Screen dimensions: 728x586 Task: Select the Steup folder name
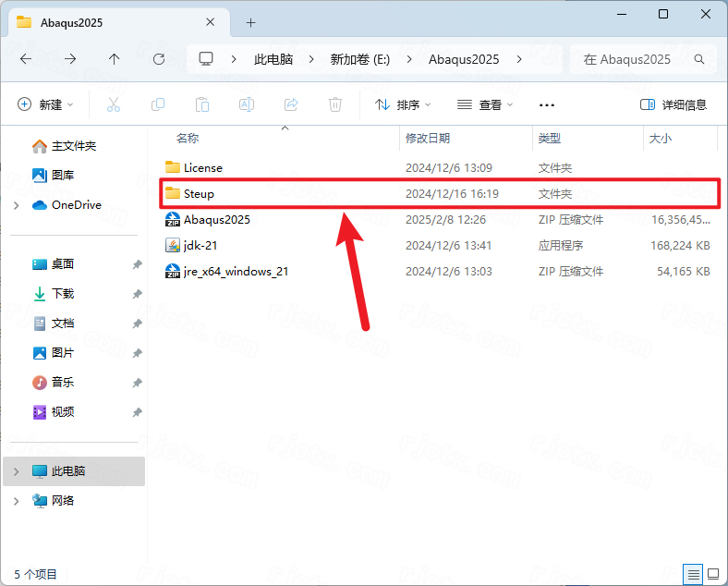pyautogui.click(x=199, y=193)
